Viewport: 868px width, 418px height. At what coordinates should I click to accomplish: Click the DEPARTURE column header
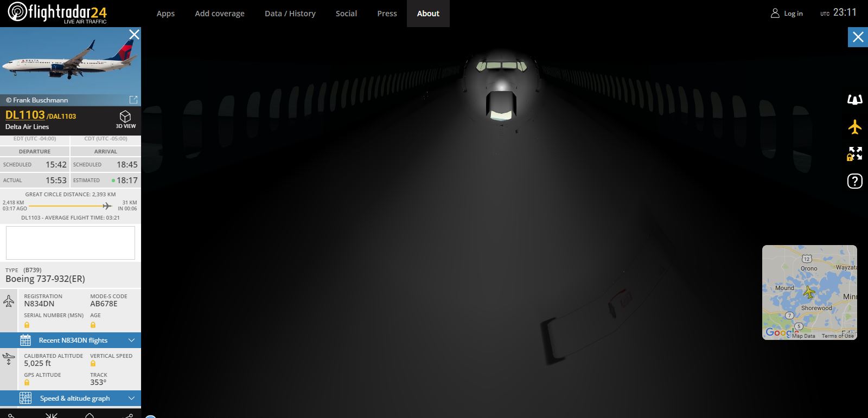click(x=35, y=151)
